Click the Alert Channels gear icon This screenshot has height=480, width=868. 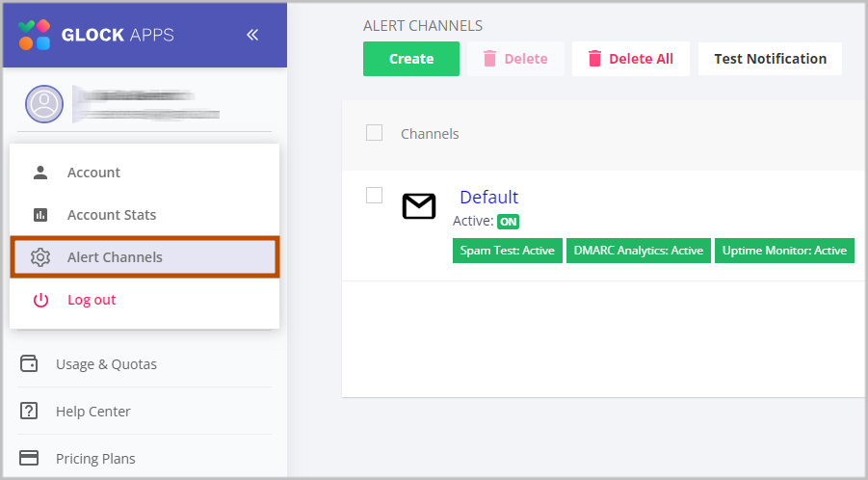(40, 257)
